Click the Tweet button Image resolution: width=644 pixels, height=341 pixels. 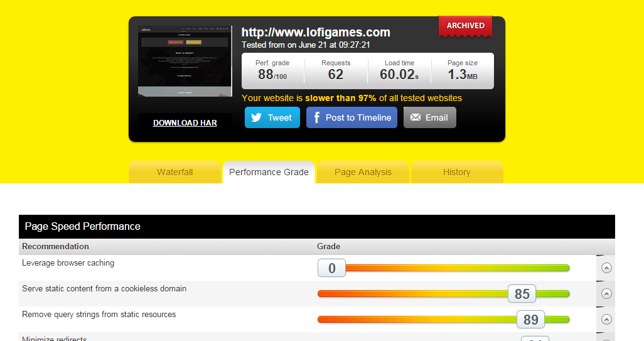[272, 117]
